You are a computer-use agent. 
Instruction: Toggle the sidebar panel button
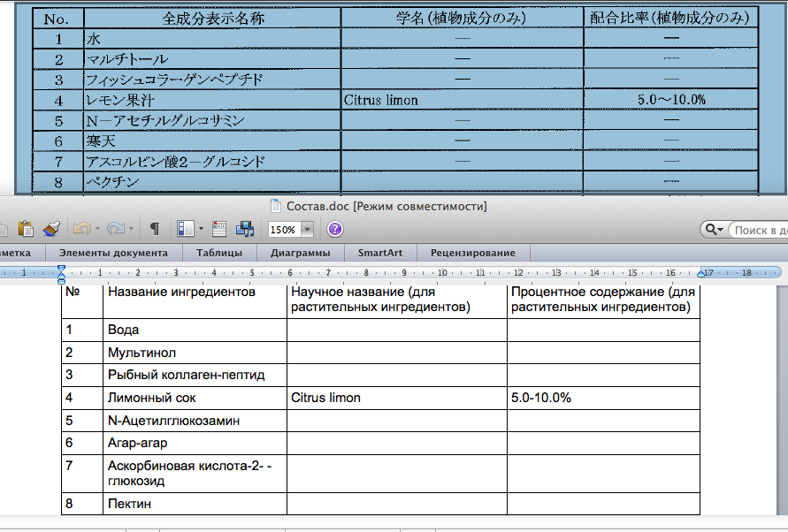[185, 229]
